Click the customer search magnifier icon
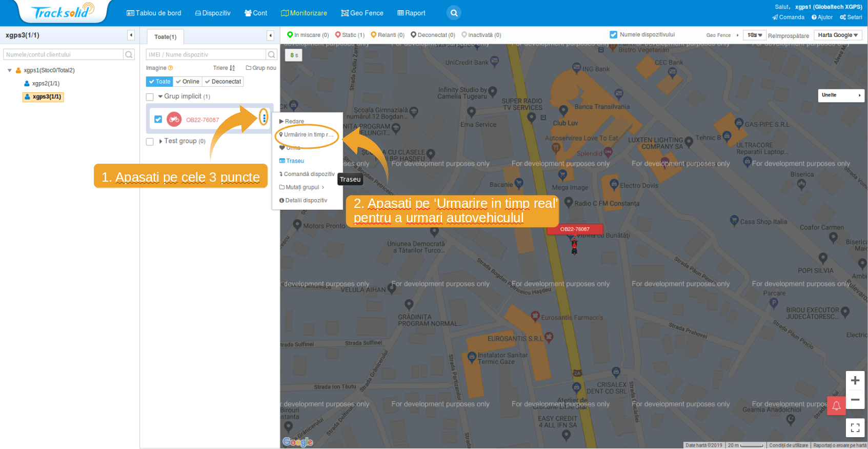 pyautogui.click(x=129, y=54)
